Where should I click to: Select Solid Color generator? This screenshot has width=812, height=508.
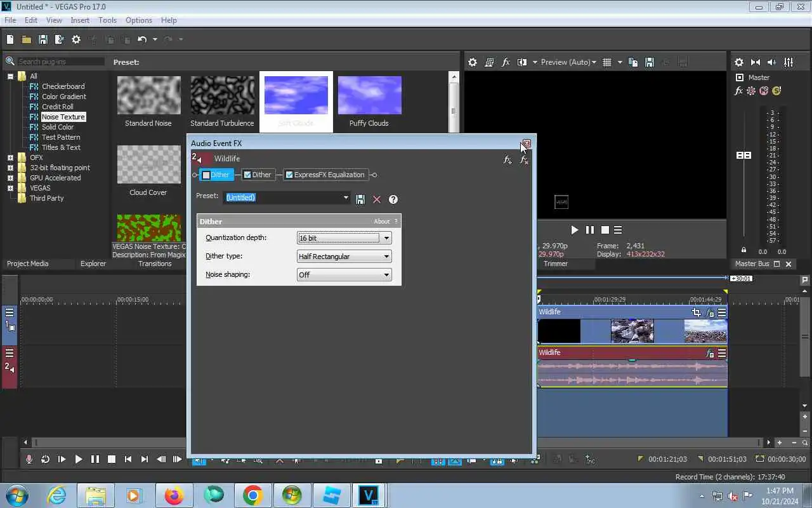tap(58, 127)
